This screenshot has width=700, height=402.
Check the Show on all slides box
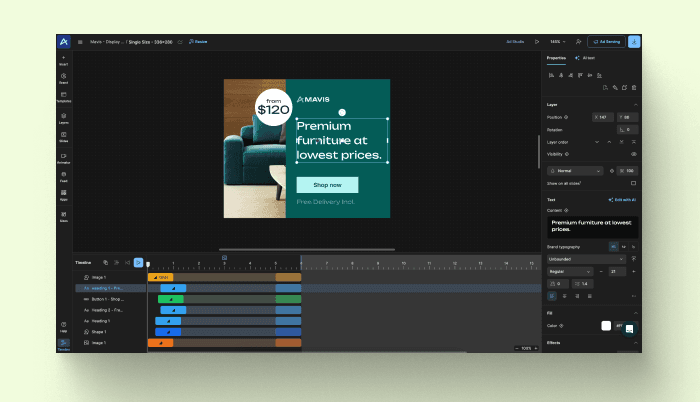coord(633,183)
